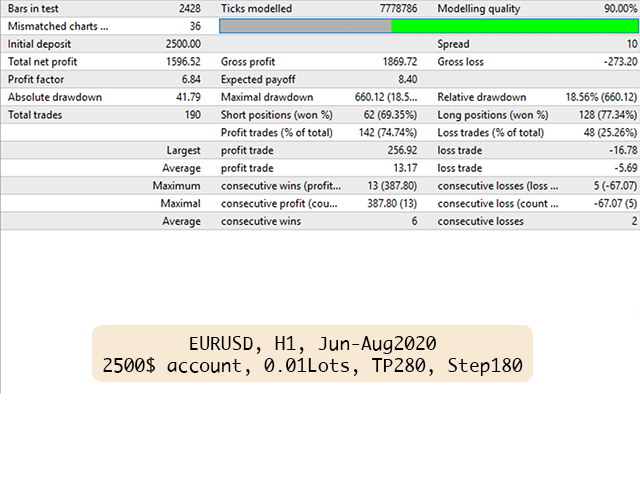Select average profit trade value 13.17
This screenshot has width=640, height=480.
[x=405, y=168]
